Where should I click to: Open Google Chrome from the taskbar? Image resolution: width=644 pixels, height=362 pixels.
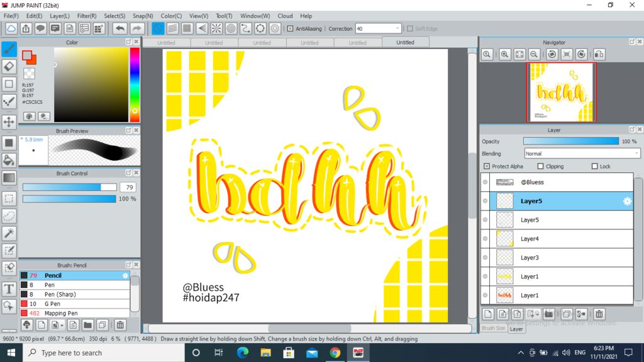coord(335,353)
